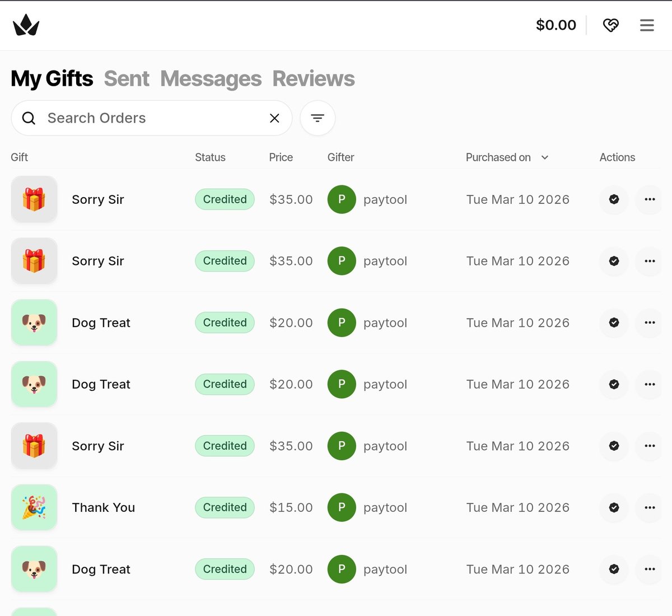Click the P avatar in first Sorry Sir row
Screen dimensions: 672x616
[x=342, y=199]
